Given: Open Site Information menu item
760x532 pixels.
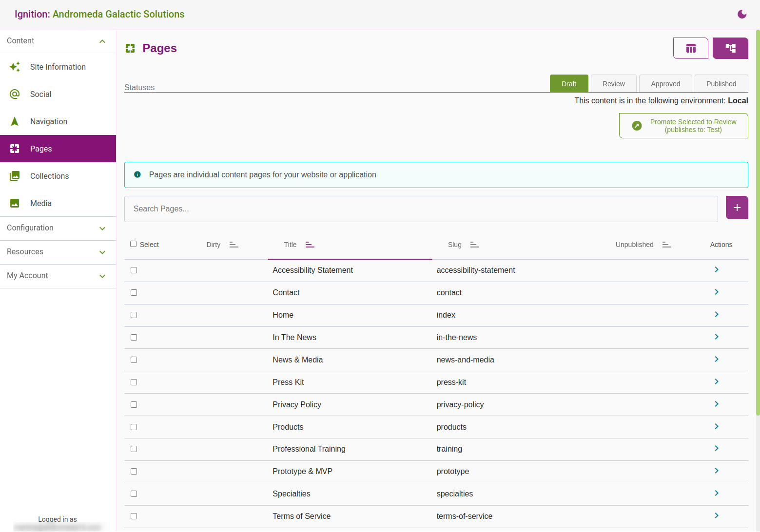Looking at the screenshot, I should click(x=58, y=67).
